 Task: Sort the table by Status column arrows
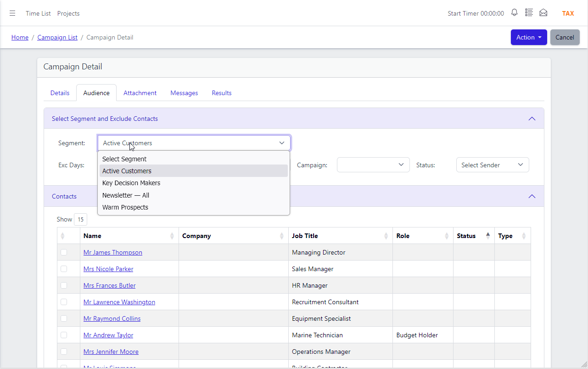coord(488,236)
